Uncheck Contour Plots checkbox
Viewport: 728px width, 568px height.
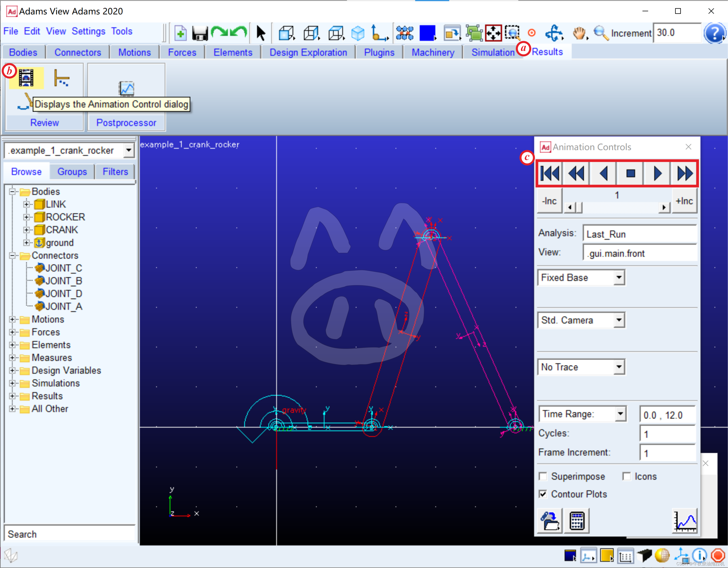[543, 494]
